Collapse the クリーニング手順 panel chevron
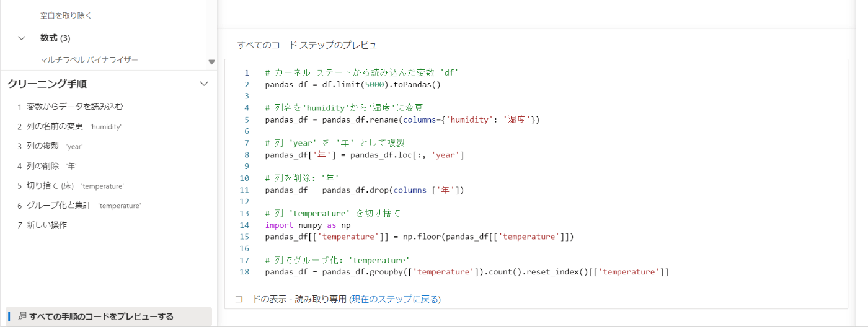 click(203, 84)
